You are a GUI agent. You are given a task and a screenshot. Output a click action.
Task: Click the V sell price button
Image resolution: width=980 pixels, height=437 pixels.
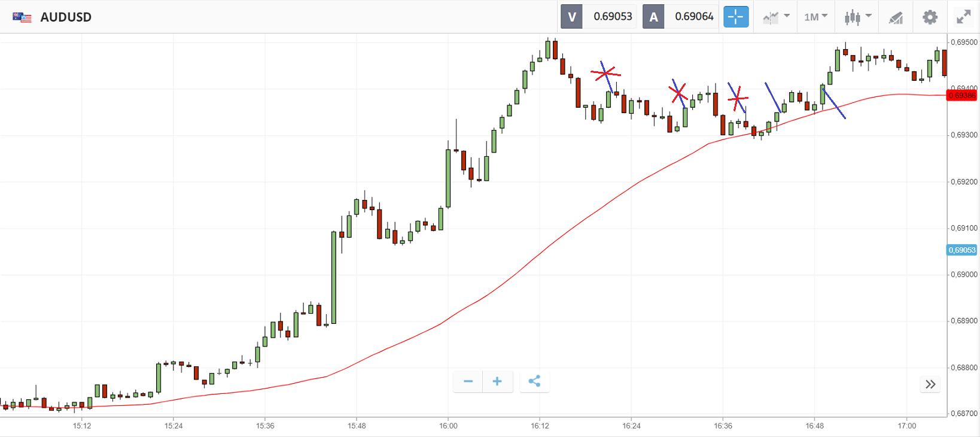tap(571, 17)
